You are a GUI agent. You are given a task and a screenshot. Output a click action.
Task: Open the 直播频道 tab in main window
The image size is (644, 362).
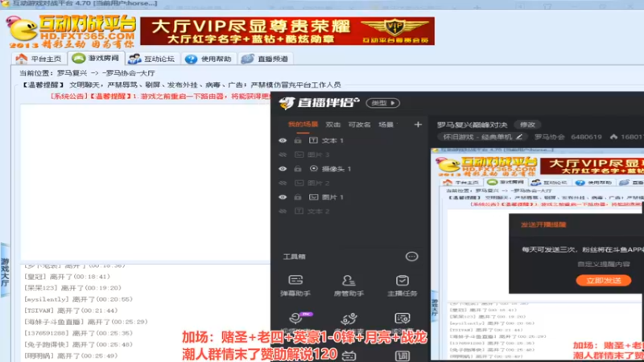pyautogui.click(x=265, y=59)
